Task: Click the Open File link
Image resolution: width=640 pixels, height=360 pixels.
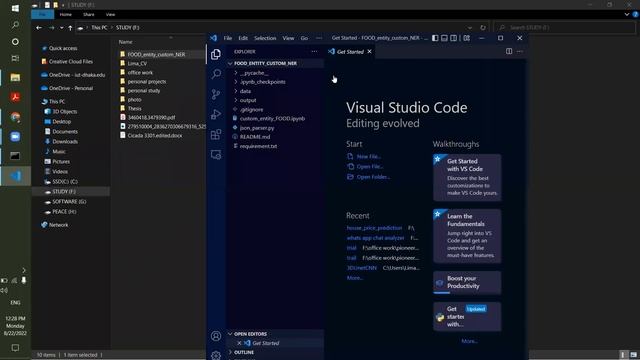Action: [370, 167]
